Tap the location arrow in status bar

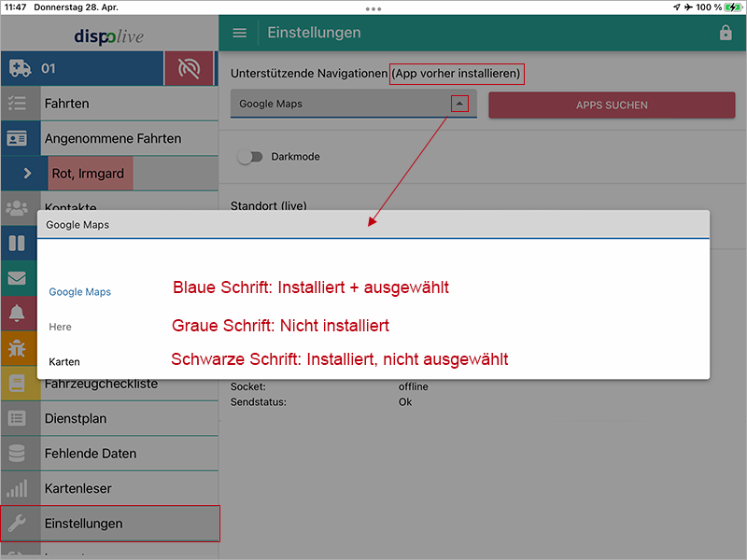676,7
